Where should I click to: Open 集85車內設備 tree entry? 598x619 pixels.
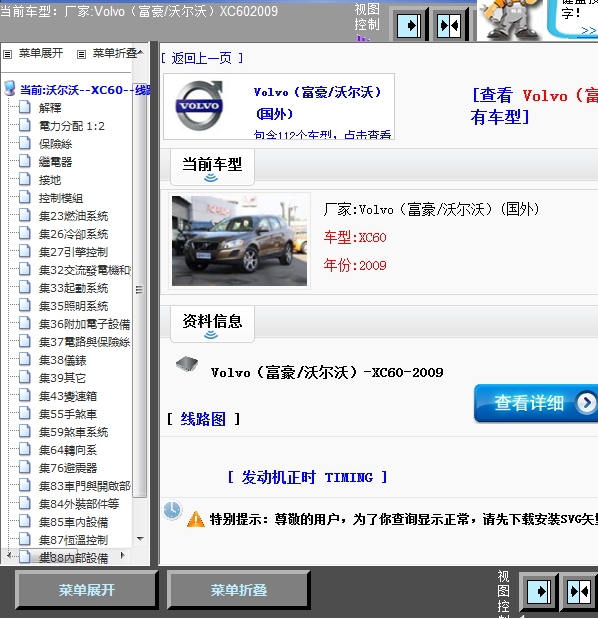tap(73, 522)
